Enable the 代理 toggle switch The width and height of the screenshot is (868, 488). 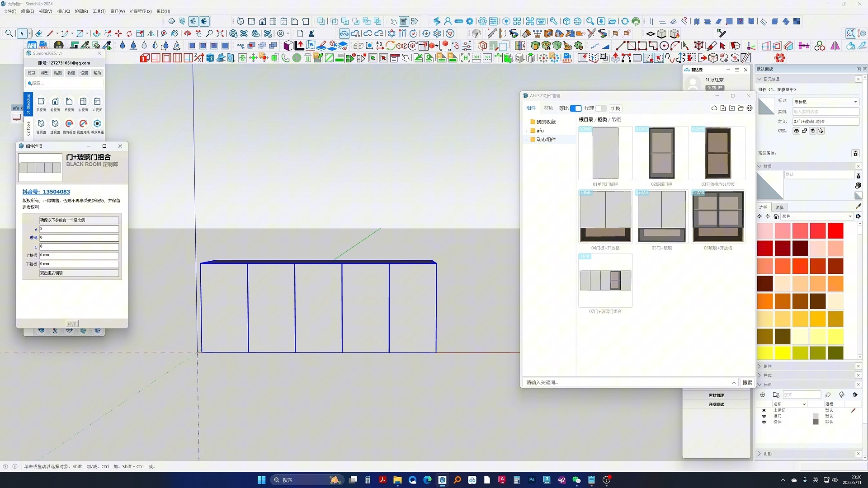coord(601,108)
